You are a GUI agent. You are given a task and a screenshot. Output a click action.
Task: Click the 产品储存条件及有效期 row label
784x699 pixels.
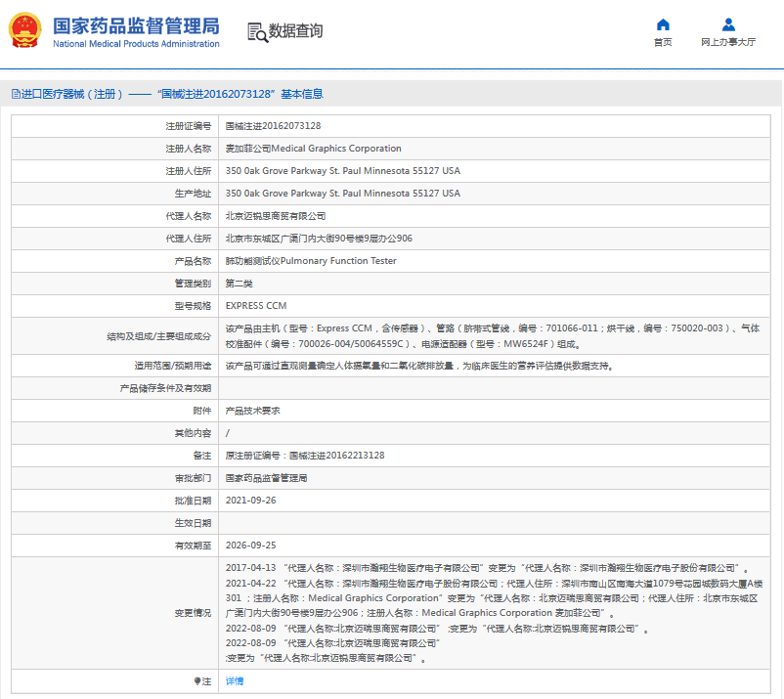tap(165, 388)
